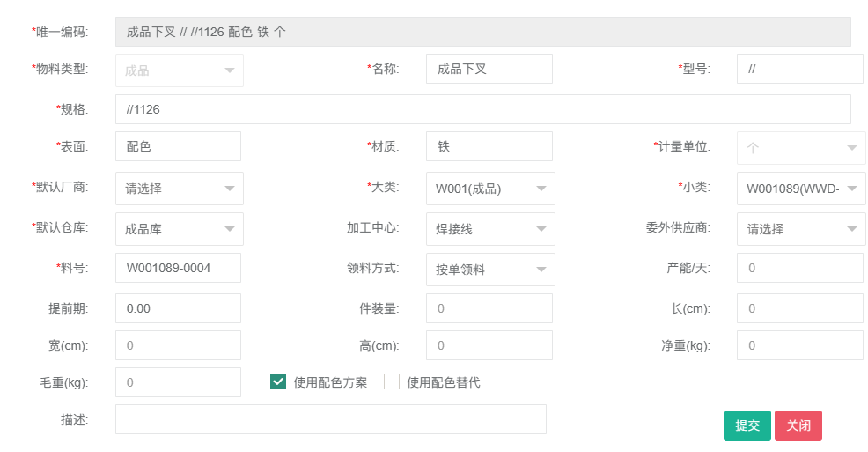Expand the 默认仓库 成品库 dropdown
This screenshot has width=868, height=452.
point(179,228)
